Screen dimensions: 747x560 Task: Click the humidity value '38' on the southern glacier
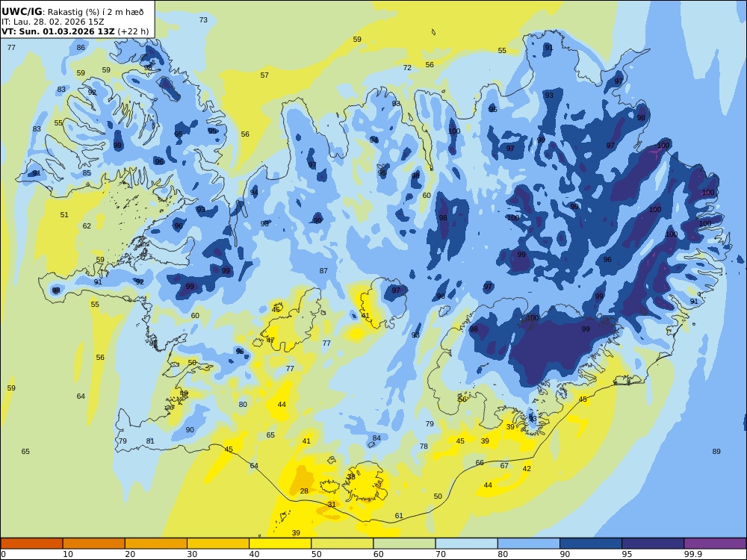pos(351,476)
